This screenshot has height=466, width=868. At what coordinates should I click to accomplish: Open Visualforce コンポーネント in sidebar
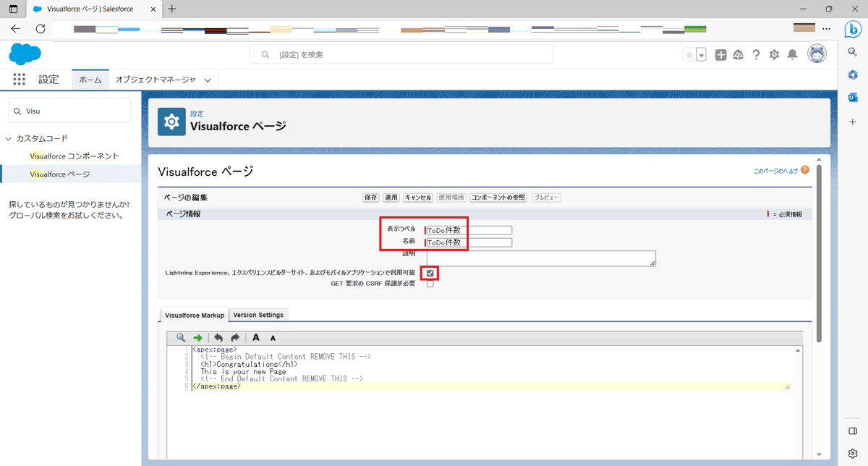pos(75,156)
